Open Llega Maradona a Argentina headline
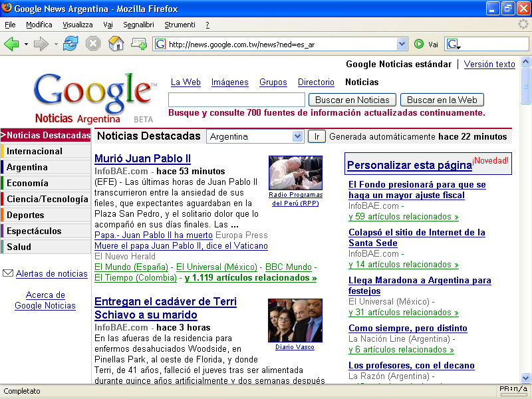This screenshot has width=532, height=399. tap(420, 285)
